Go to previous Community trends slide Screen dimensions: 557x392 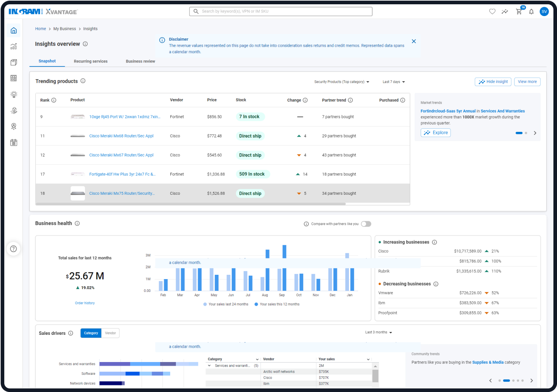point(491,381)
